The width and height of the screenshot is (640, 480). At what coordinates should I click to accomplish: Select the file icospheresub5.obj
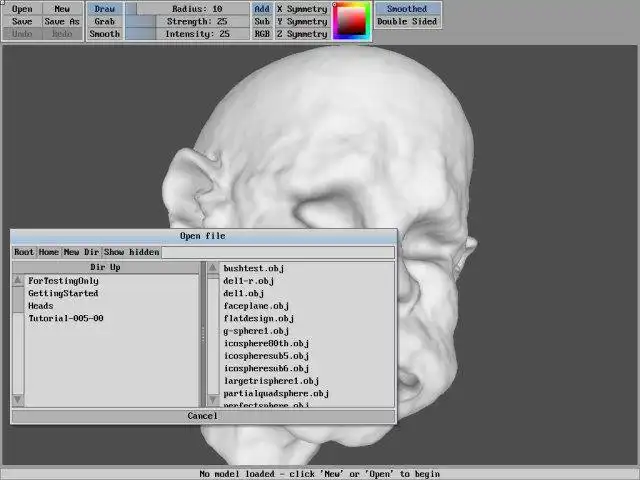(266, 356)
